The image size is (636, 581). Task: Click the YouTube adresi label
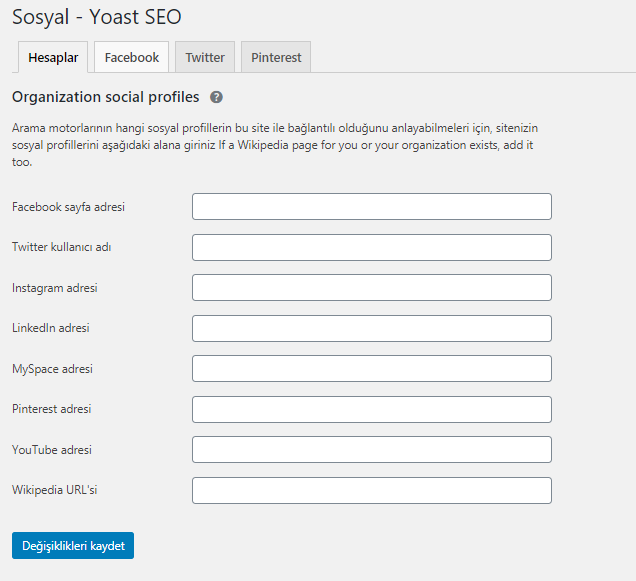click(52, 450)
